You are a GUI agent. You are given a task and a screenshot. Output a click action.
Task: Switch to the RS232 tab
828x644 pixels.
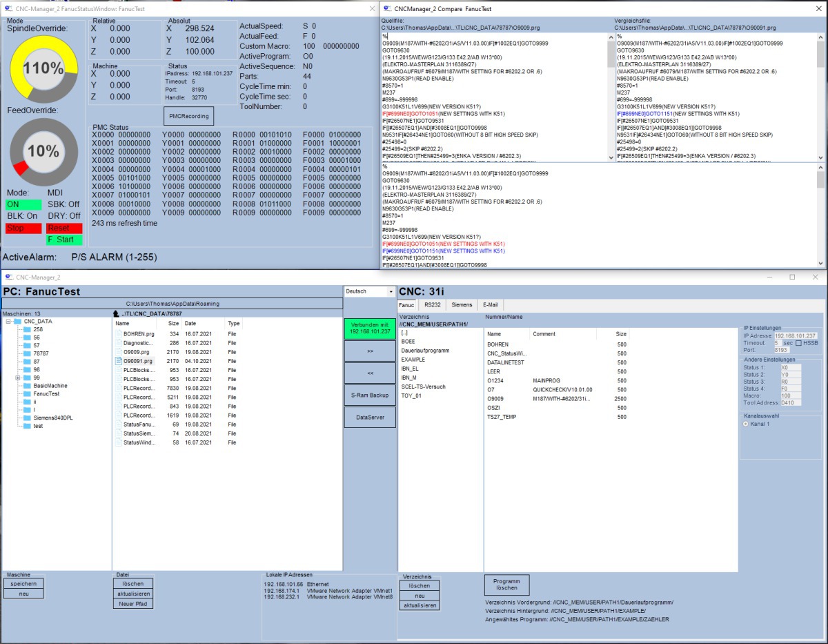(433, 304)
